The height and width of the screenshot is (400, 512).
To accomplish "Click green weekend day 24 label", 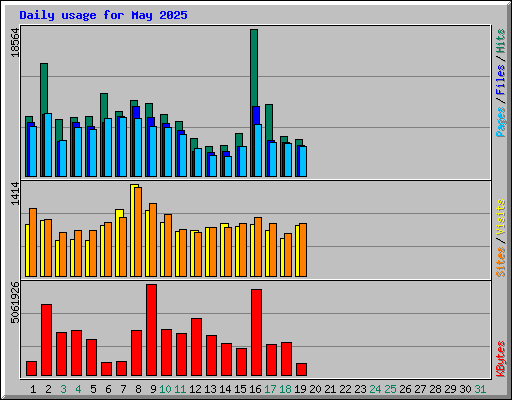I will (375, 389).
